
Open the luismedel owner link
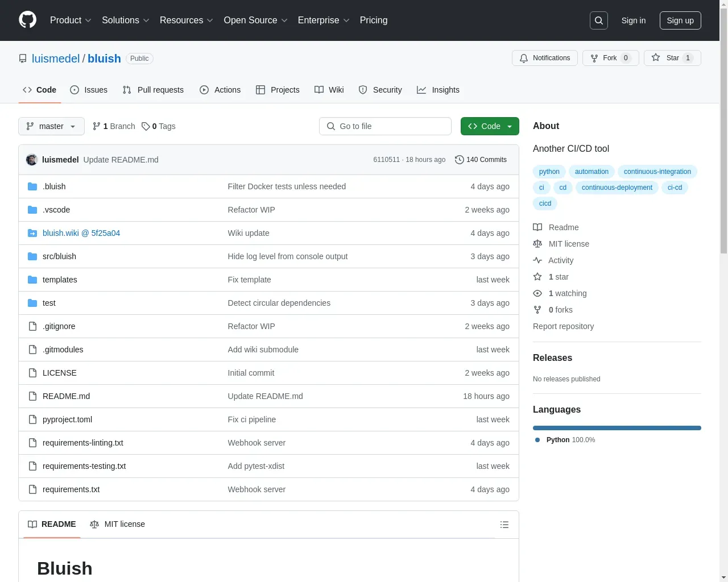click(56, 59)
